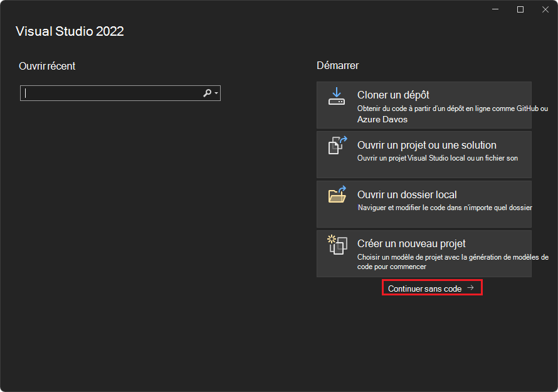The image size is (558, 392).
Task: Click the search magnifier icon
Action: tap(207, 93)
